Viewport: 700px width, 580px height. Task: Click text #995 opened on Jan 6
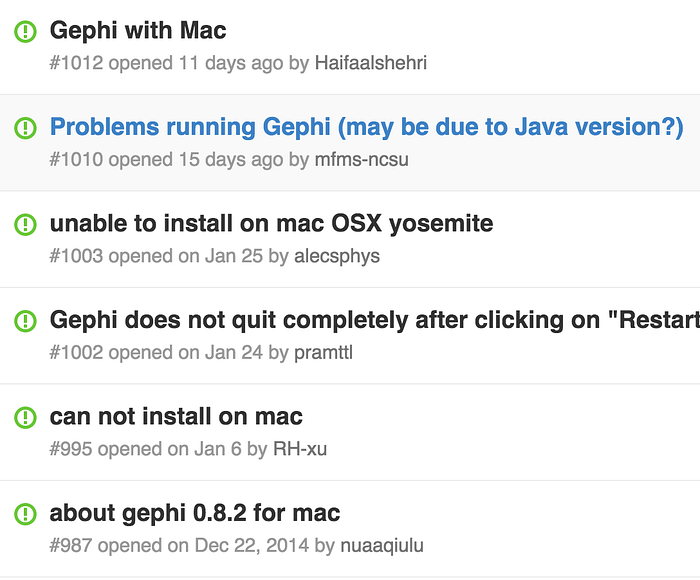146,449
